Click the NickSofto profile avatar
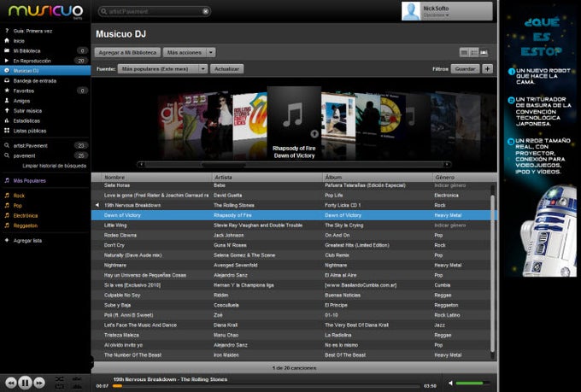 click(411, 11)
